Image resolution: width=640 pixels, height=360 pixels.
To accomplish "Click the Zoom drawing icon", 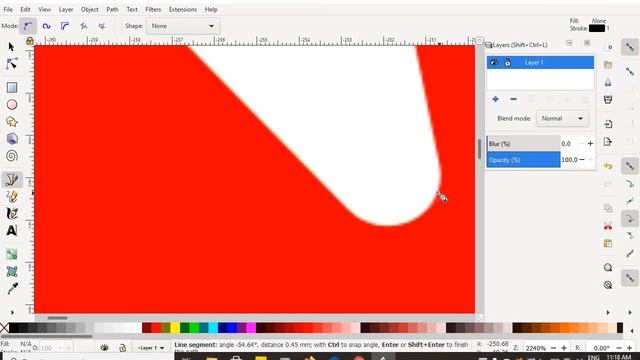I will tap(608, 285).
